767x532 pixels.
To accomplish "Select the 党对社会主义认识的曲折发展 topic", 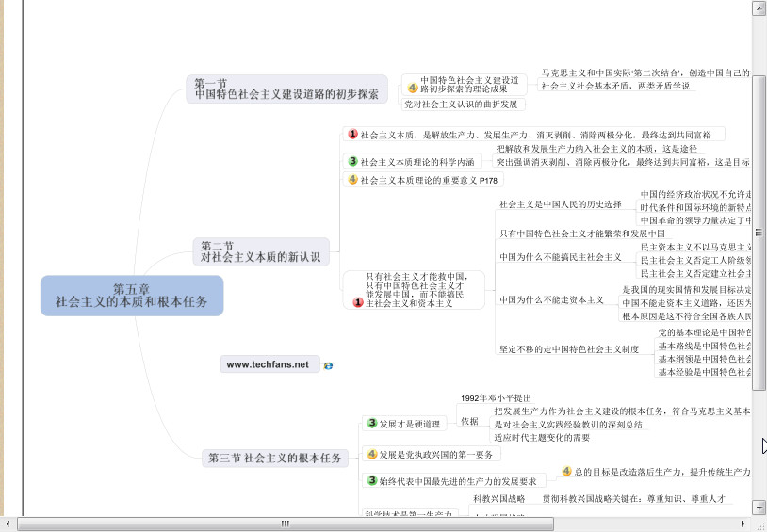I will (x=463, y=105).
